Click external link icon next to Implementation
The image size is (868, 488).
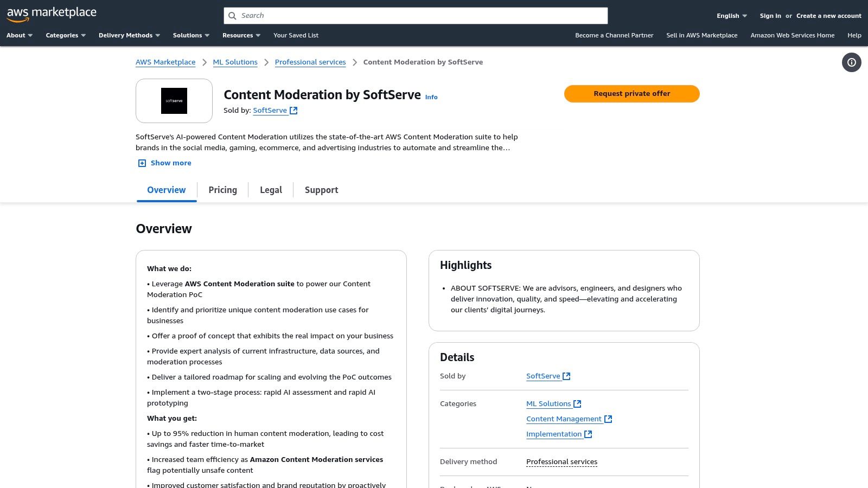point(588,434)
